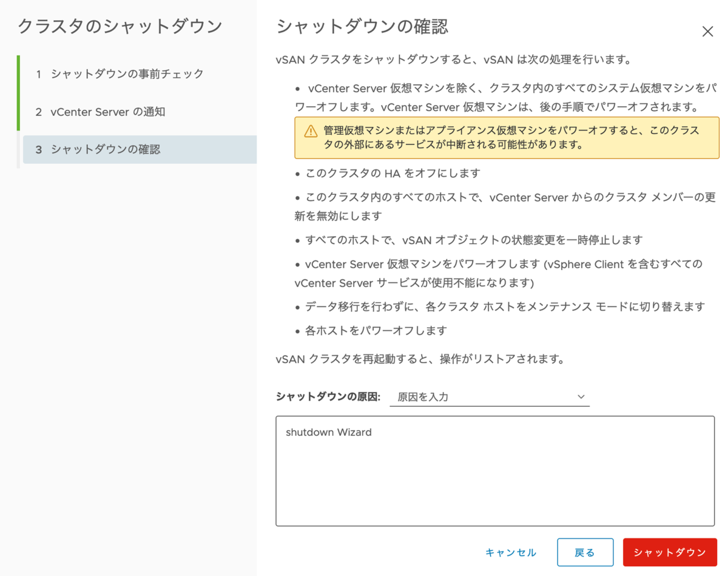Click the chevron arrow of the 原因を入力 combo box
Screen dimensions: 728x576
[581, 397]
